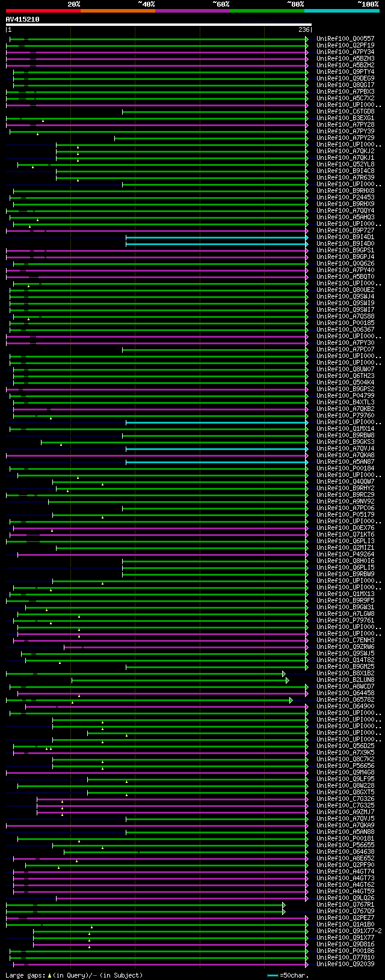Select the AV415210 query label
Viewport: 385px width, 980px height.
coord(22,19)
